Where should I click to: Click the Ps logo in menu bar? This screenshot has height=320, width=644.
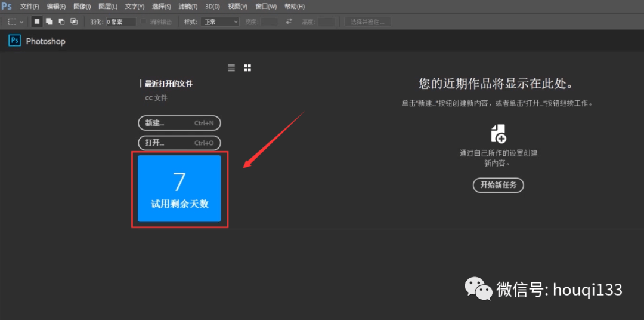pos(7,6)
